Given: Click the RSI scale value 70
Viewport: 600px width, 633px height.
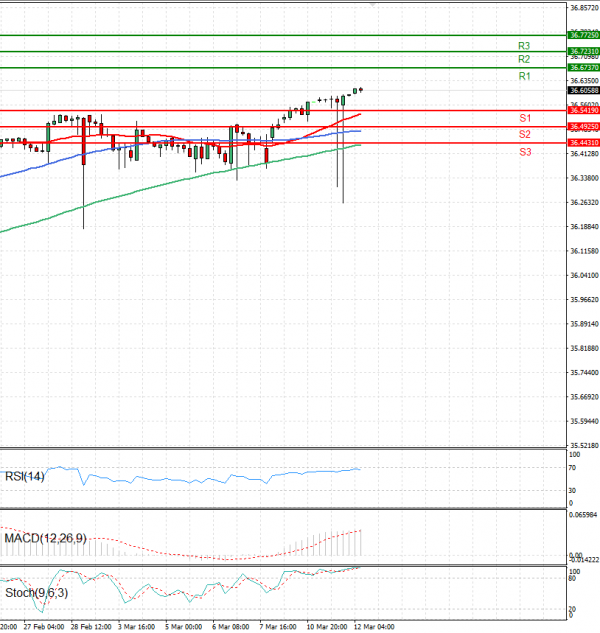Looking at the screenshot, I should pyautogui.click(x=572, y=468).
